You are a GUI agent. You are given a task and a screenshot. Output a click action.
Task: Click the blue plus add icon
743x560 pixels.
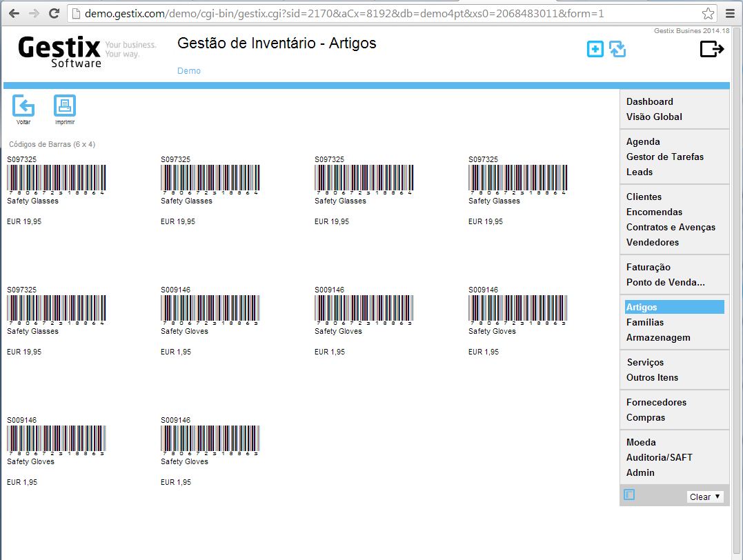coord(595,49)
